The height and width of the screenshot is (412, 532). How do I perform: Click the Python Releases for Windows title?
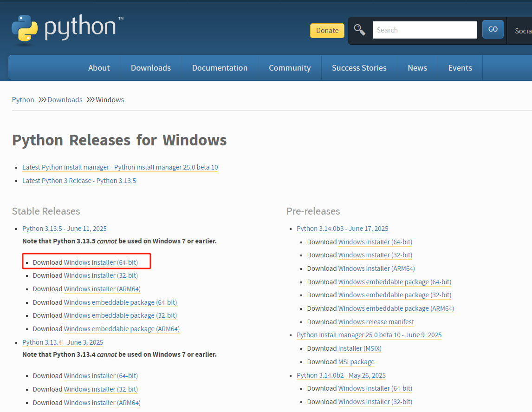(119, 140)
